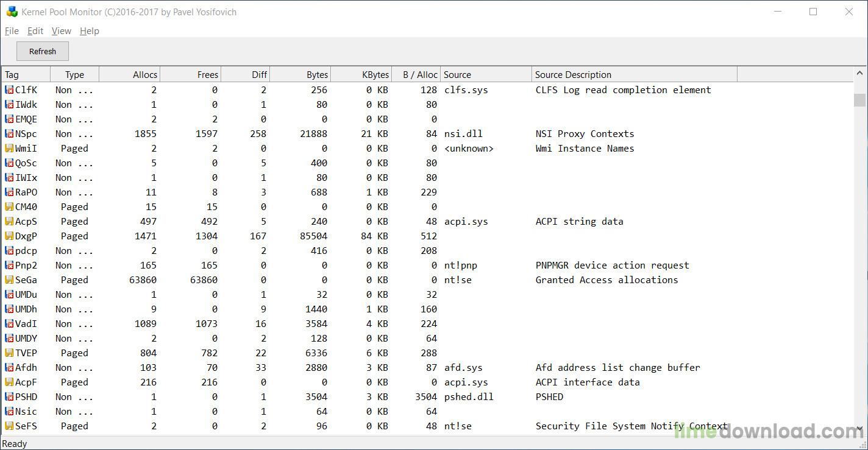Click the Kernel Pool Monitor app icon

coord(12,12)
